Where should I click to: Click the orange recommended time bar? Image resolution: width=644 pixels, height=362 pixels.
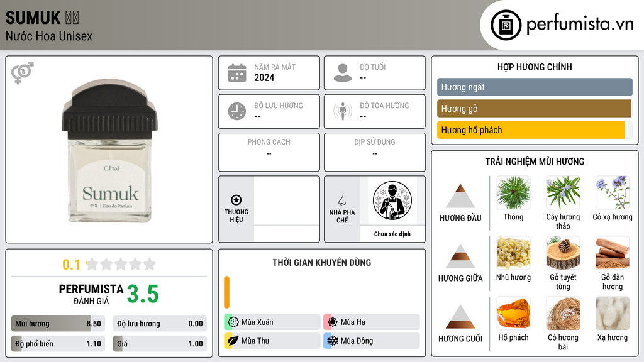[x=226, y=292]
